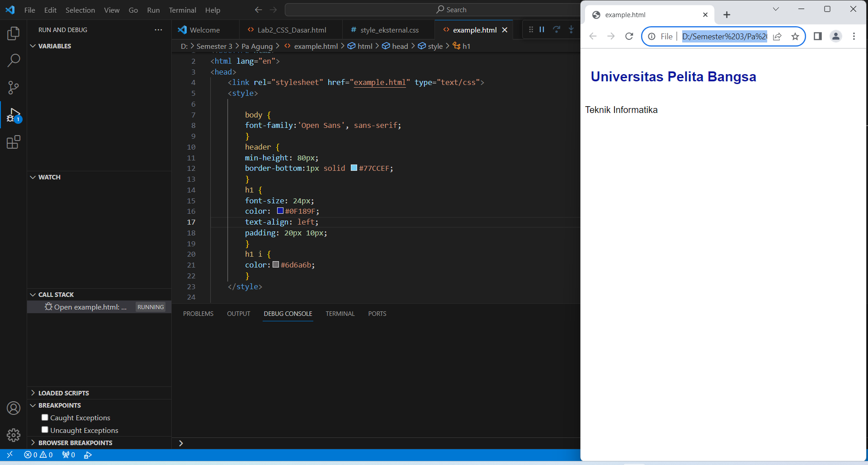Image resolution: width=868 pixels, height=465 pixels.
Task: Open the Lab2_CSS_Dasar.html editor tab
Action: point(291,30)
